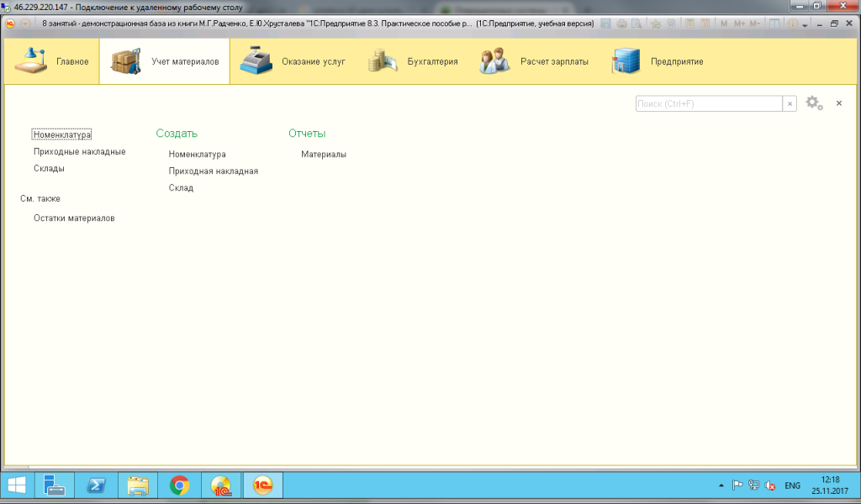Open the Calendar toolbar icon
Screen dimensions: 861x504
pyautogui.click(x=705, y=24)
